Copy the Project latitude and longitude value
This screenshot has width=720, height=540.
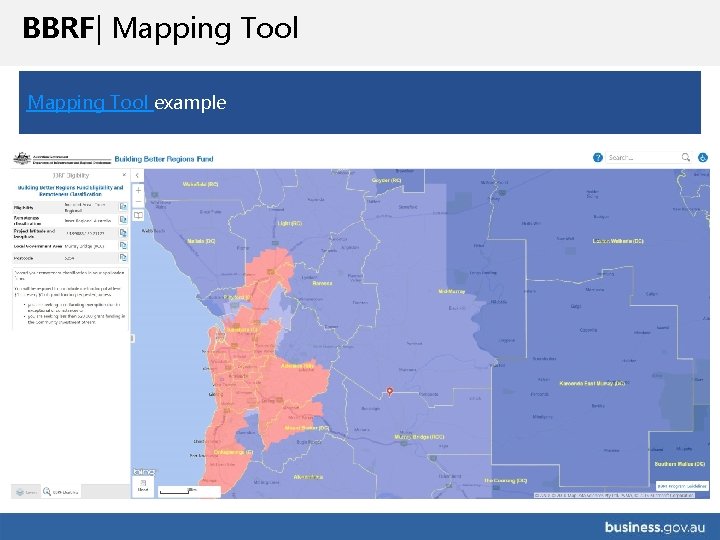pyautogui.click(x=123, y=233)
